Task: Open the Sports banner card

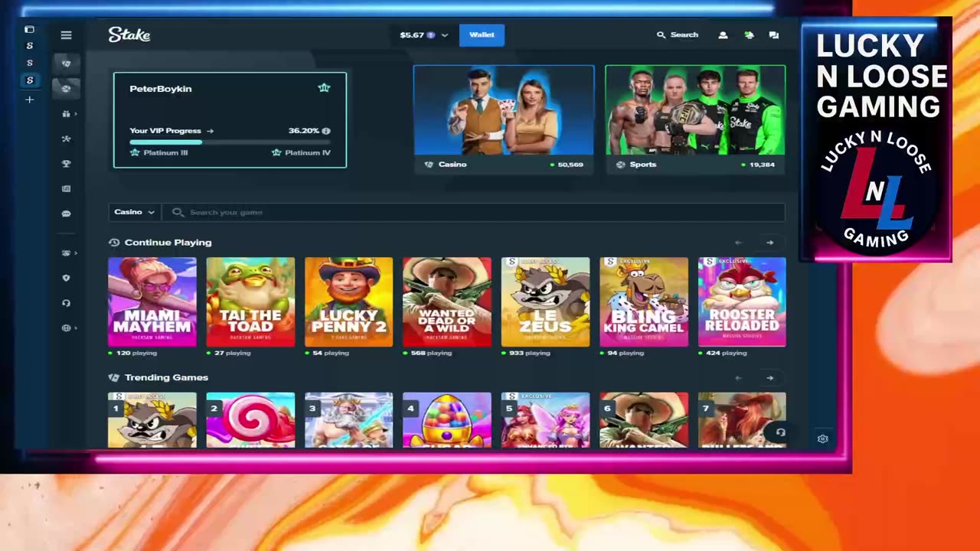Action: pyautogui.click(x=695, y=119)
